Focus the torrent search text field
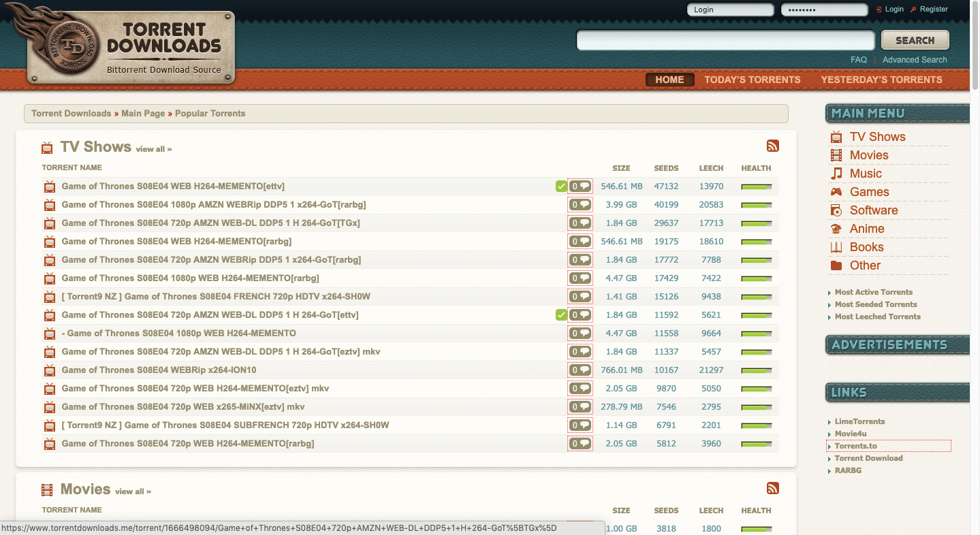 (725, 40)
